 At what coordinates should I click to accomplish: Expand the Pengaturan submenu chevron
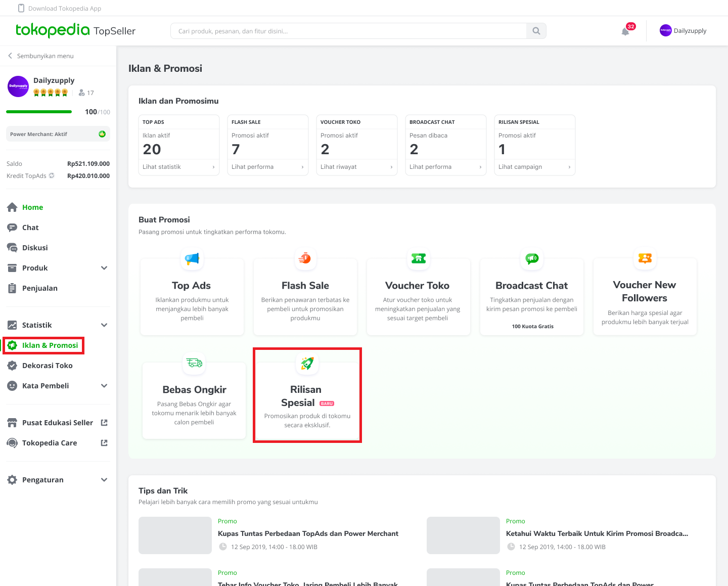104,480
